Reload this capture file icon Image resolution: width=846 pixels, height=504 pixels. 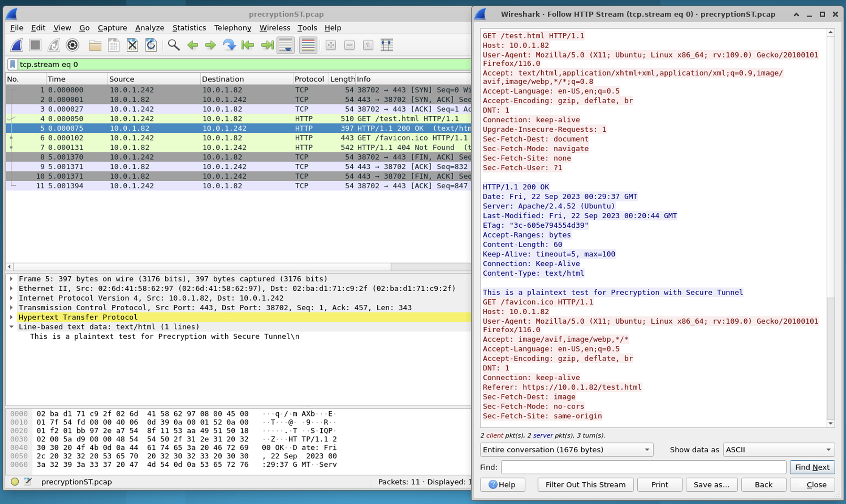[x=151, y=45]
